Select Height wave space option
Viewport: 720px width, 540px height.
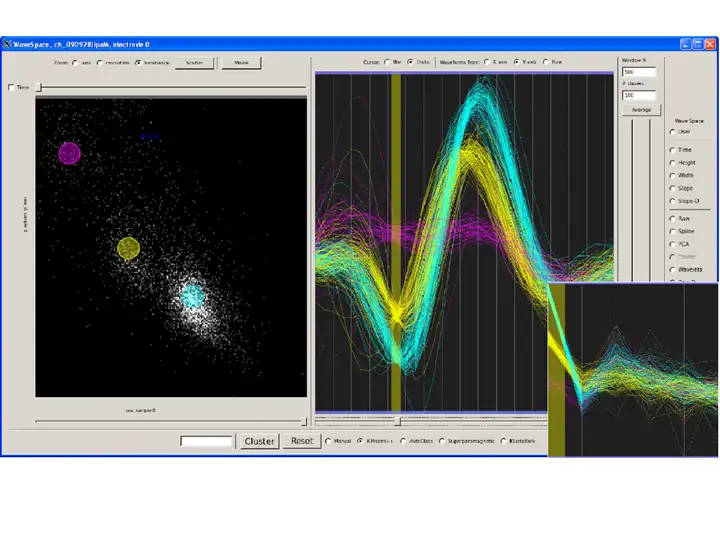point(673,163)
